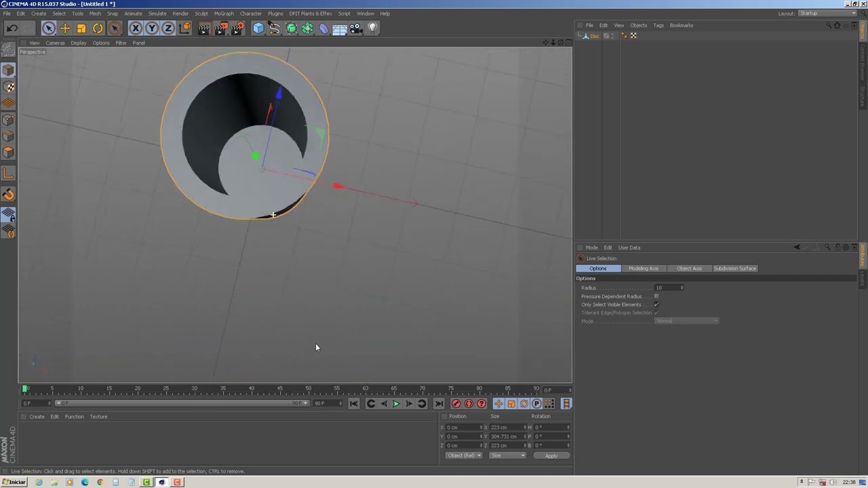Toggle Parameter keyframe recording P icon
This screenshot has height=488, width=868.
tap(536, 404)
